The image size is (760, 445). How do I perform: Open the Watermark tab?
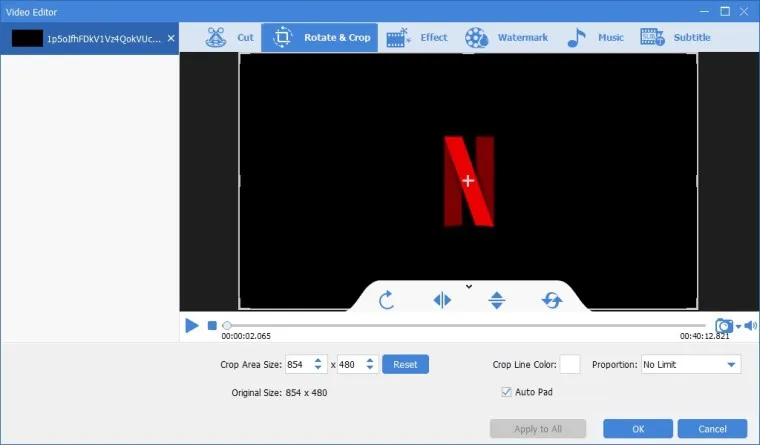506,37
